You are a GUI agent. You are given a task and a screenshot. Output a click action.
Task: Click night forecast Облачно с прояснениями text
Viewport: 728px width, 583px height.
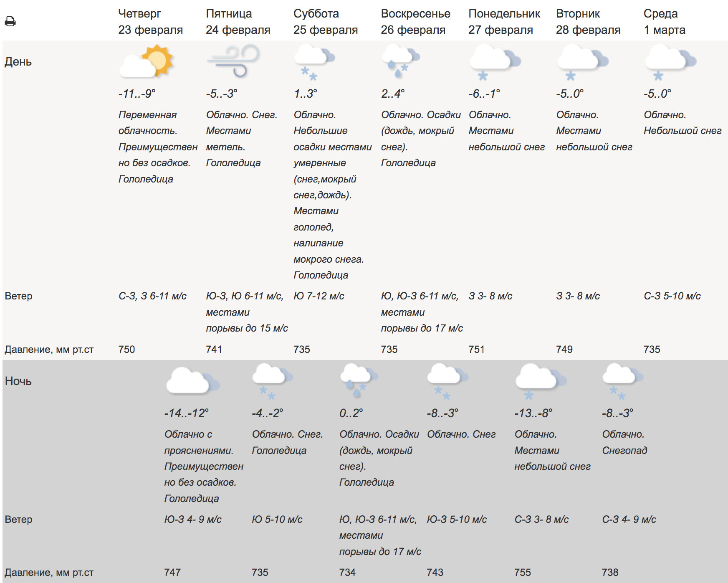(x=199, y=442)
